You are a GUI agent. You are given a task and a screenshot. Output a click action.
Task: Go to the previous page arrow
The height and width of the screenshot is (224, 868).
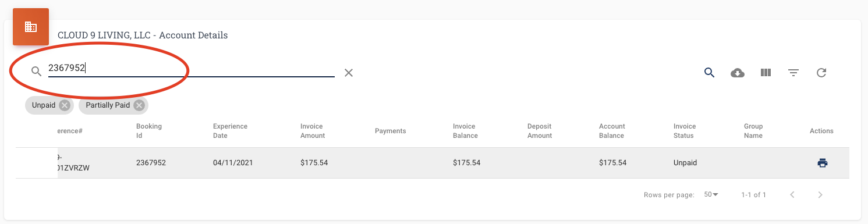click(x=792, y=195)
